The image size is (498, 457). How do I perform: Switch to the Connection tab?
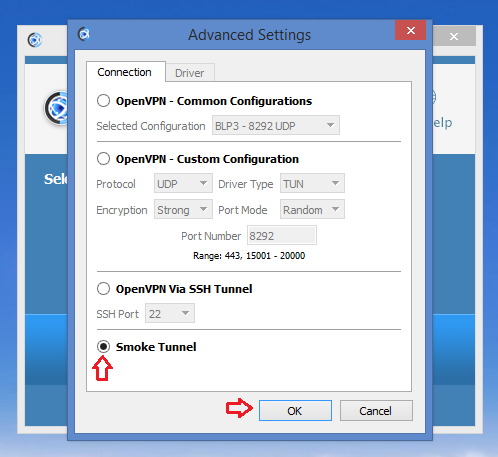(124, 72)
